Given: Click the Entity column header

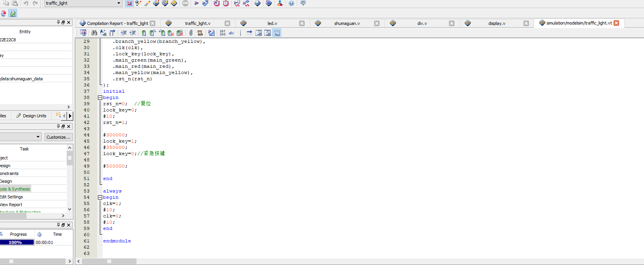Looking at the screenshot, I should (x=25, y=32).
